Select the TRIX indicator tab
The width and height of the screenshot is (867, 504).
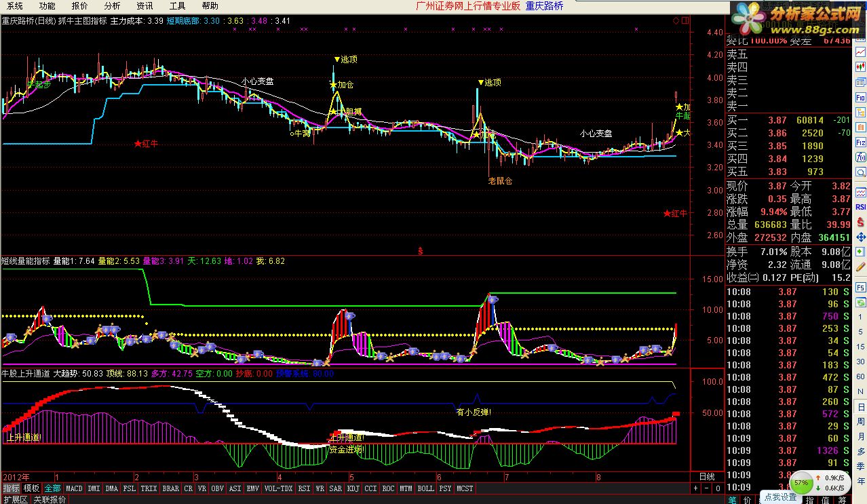point(149,488)
